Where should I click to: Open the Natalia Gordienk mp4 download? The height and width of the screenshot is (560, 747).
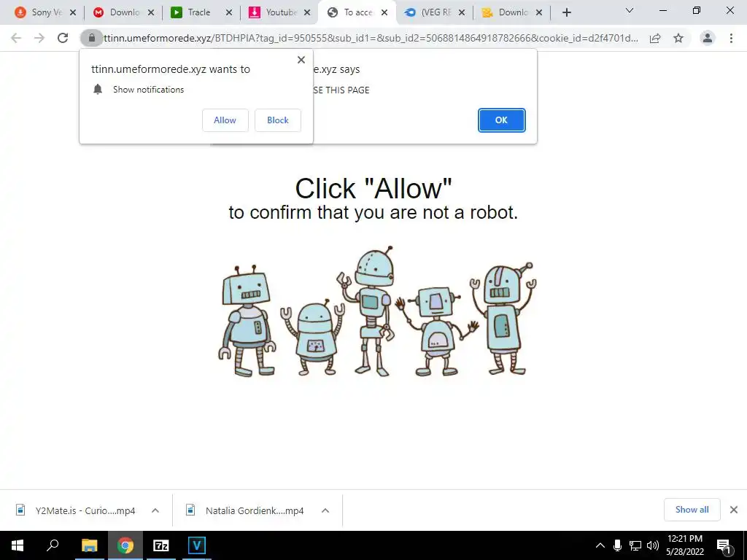coord(255,510)
